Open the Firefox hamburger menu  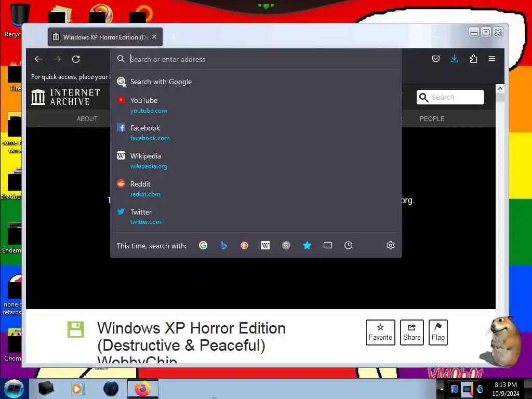[x=492, y=59]
